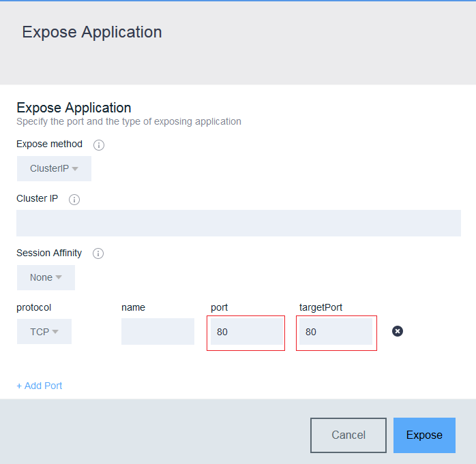Focus the Cluster IP input field
Image resolution: width=476 pixels, height=464 pixels.
(239, 223)
